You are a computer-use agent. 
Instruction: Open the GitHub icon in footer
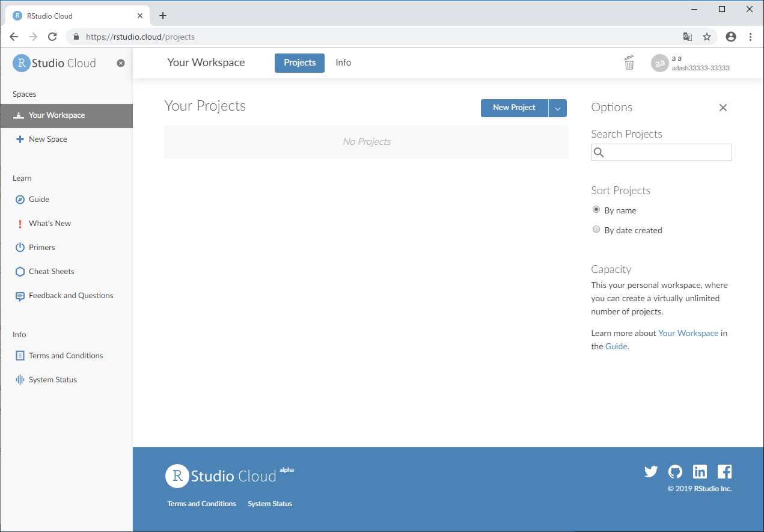coord(675,472)
